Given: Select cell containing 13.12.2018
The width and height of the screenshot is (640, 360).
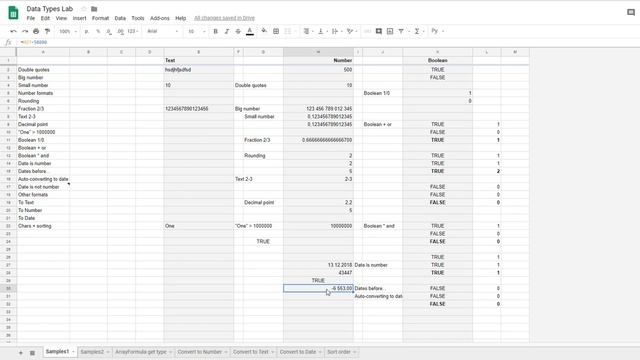Looking at the screenshot, I should pyautogui.click(x=318, y=265).
